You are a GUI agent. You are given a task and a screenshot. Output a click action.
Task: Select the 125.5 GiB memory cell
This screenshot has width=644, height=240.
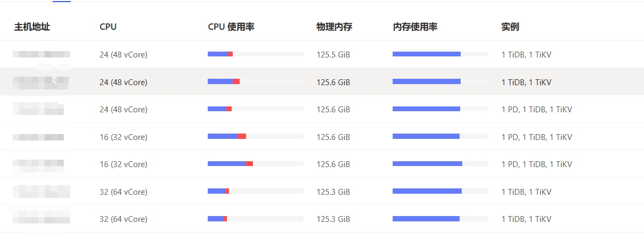[333, 55]
